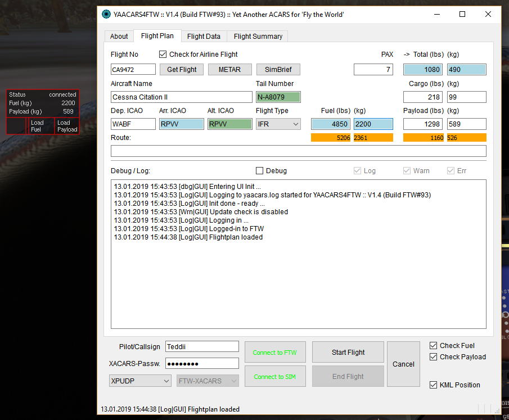Minimize the YAACARS4FTW window
Screen dimensions: 509x420
click(x=437, y=14)
